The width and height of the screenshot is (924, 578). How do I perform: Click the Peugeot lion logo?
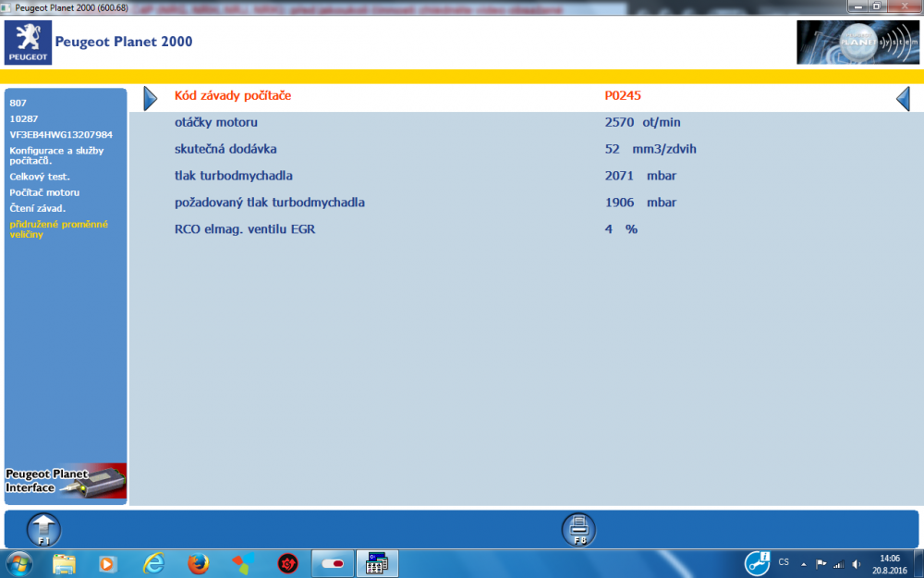(x=28, y=43)
